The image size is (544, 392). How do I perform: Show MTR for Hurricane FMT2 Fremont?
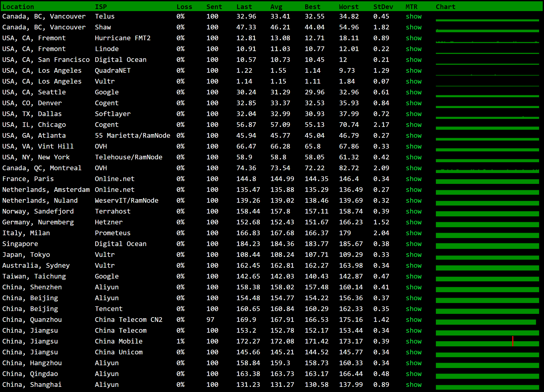coord(414,38)
